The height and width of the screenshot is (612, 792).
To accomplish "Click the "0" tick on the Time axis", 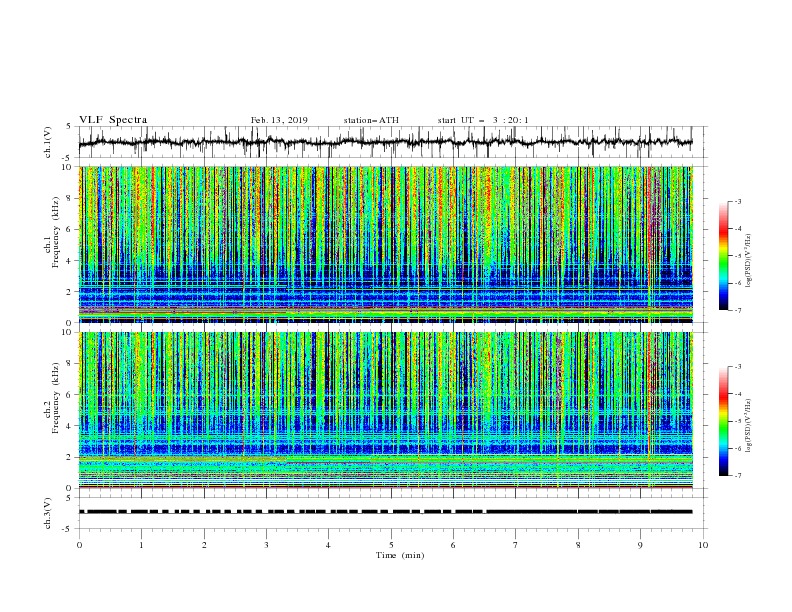I will 79,545.
